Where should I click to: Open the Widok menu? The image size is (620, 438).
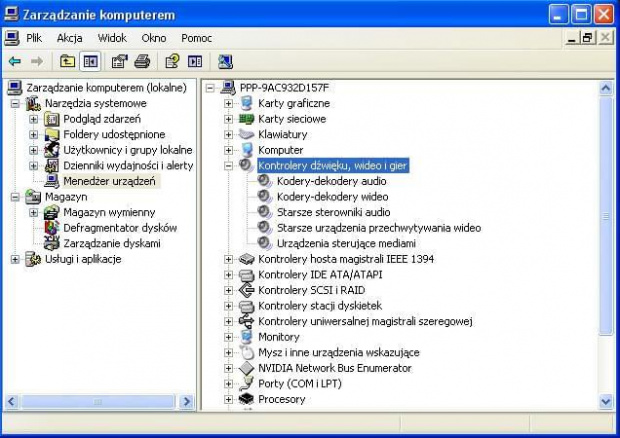112,38
